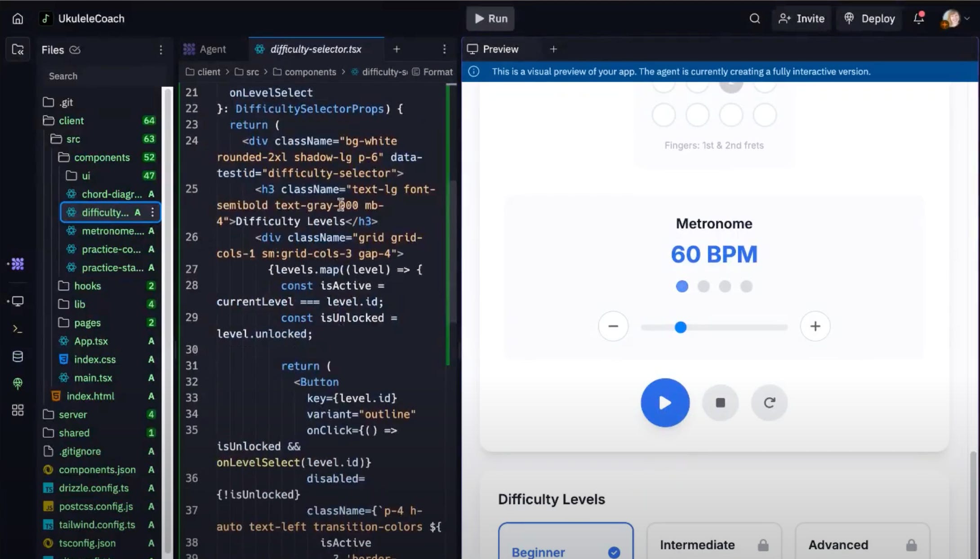
Task: Open the all tools grid icon
Action: (x=18, y=410)
